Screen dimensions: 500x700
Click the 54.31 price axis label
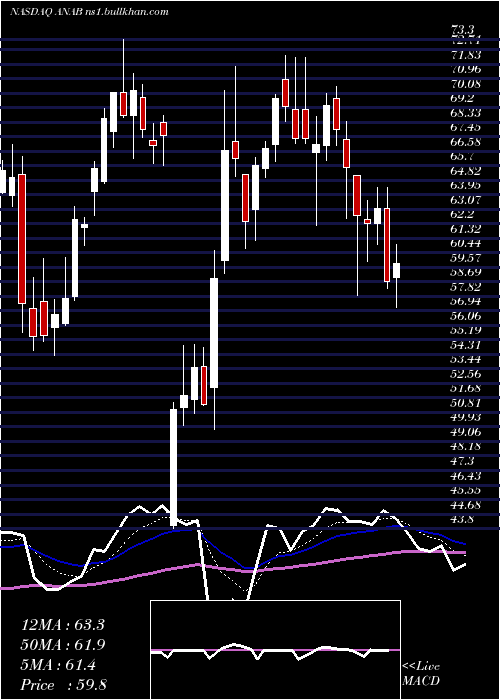466,345
